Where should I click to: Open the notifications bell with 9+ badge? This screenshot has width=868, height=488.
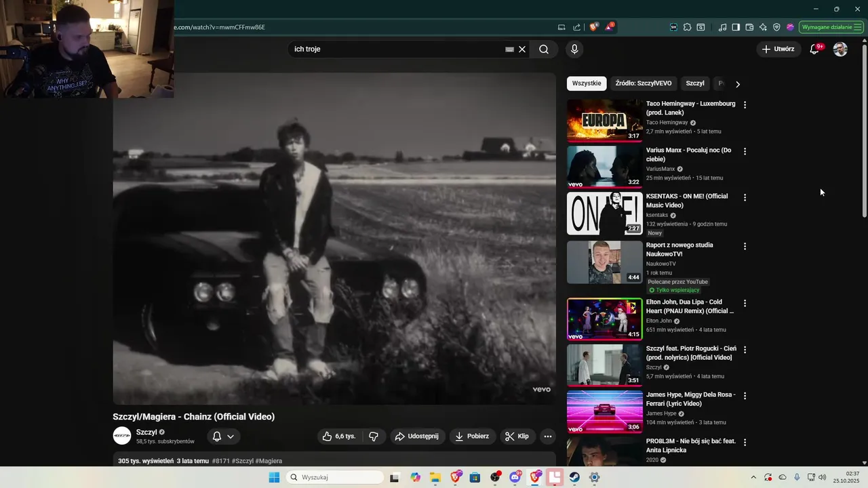coord(815,49)
